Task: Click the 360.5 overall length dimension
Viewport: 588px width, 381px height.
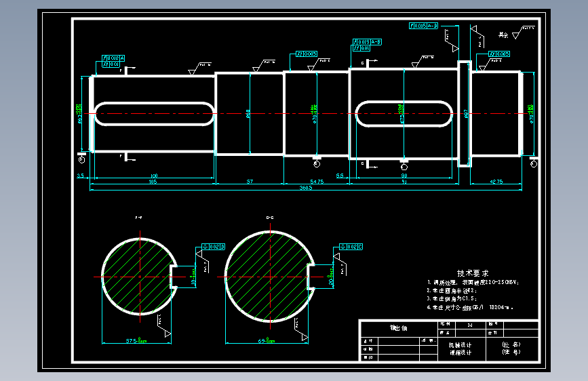Action: coord(306,188)
